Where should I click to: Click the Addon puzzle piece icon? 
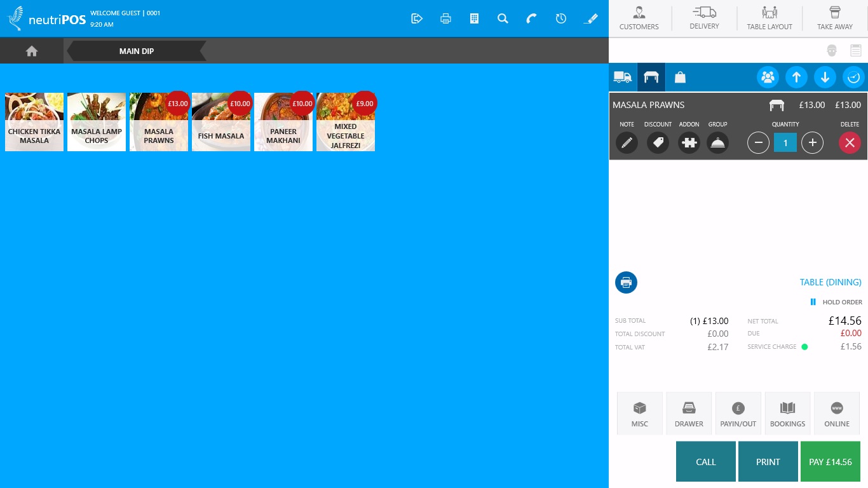[x=689, y=143]
